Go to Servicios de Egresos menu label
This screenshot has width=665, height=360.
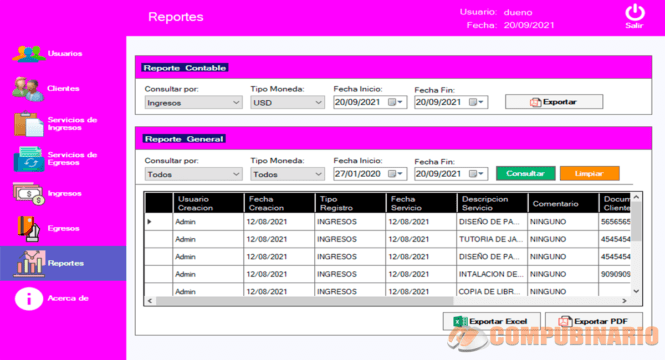click(73, 158)
